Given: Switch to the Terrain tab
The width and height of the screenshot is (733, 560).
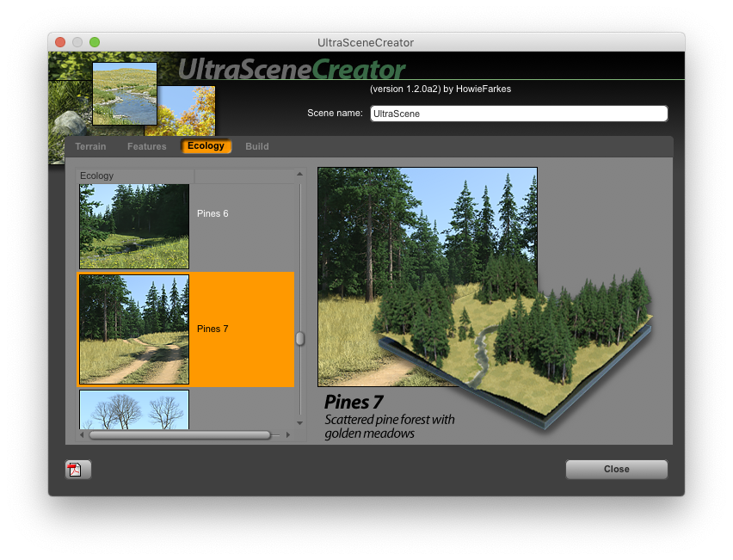Looking at the screenshot, I should click(90, 146).
